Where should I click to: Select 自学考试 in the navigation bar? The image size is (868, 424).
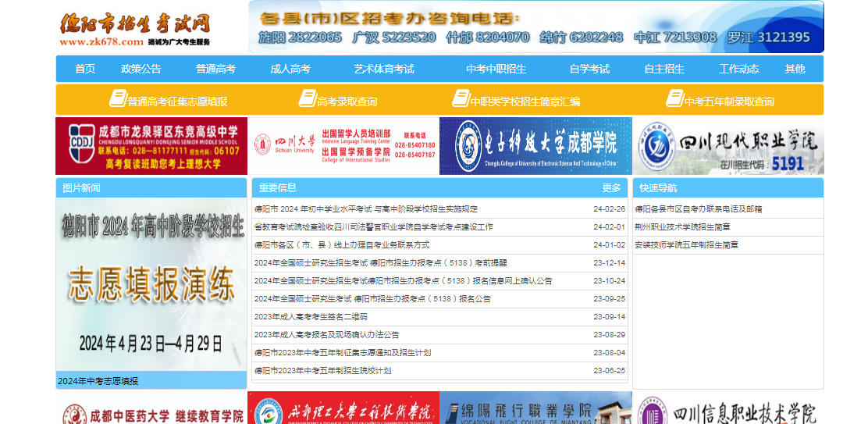pos(589,69)
